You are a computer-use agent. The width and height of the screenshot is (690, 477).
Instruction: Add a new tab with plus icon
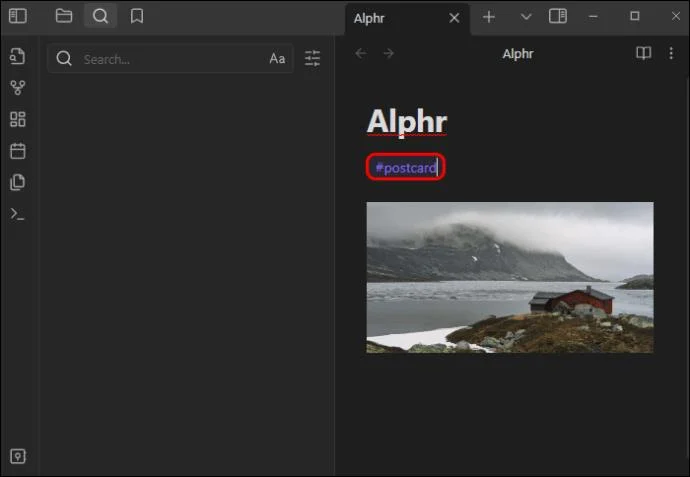489,17
